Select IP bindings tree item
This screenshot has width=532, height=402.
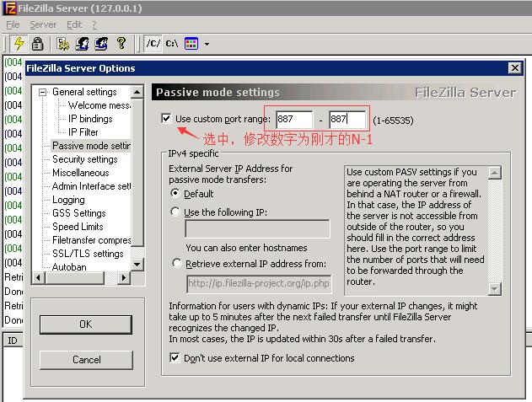coord(90,119)
